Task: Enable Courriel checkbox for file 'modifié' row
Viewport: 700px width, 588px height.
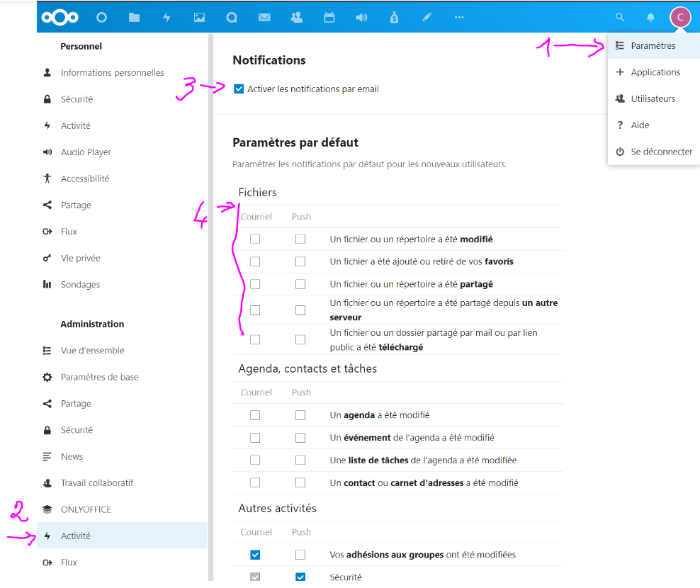Action: tap(255, 239)
